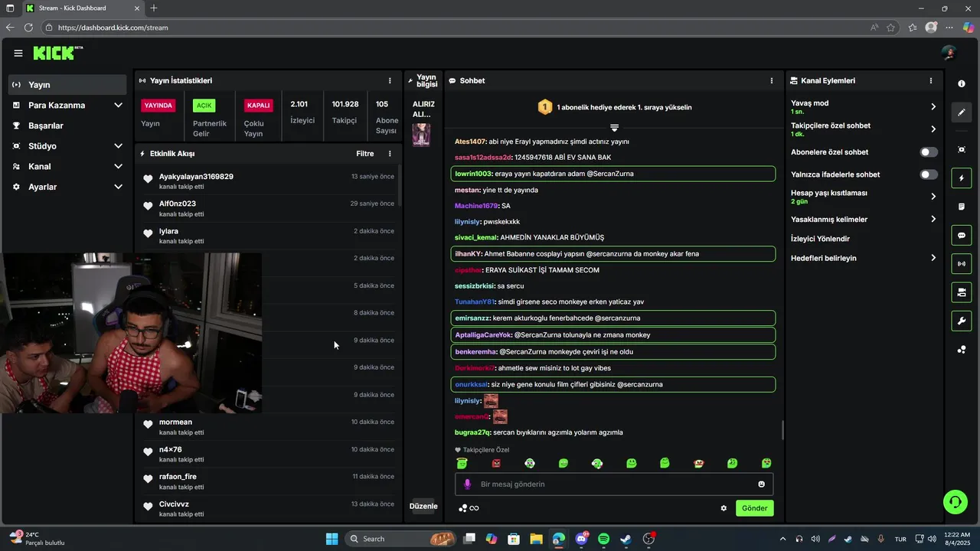Open Discord from the taskbar
Image resolution: width=980 pixels, height=551 pixels.
[x=581, y=539]
